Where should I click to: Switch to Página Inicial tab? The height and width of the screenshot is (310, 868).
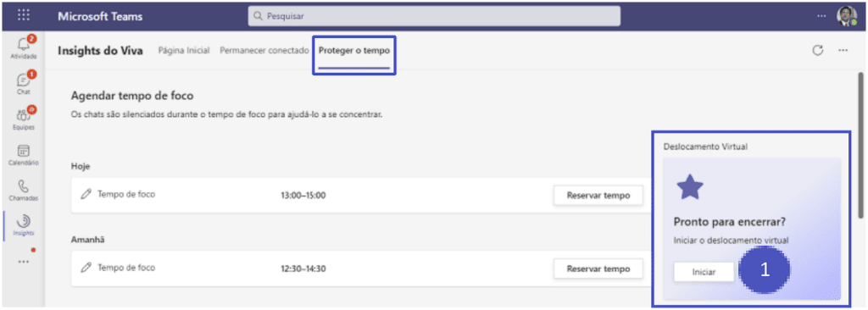point(184,50)
